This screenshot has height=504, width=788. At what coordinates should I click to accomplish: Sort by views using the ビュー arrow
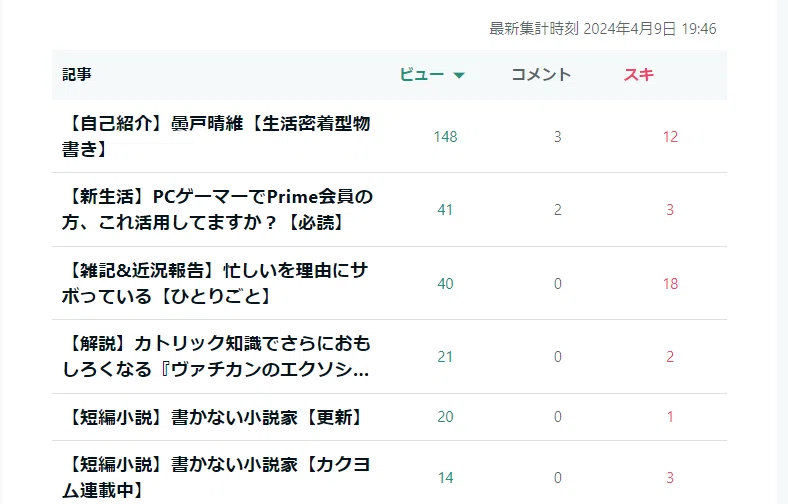(459, 75)
